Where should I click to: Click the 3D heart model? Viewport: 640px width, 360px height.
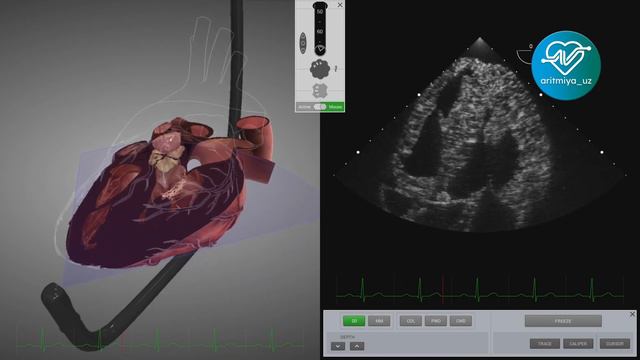point(163,192)
